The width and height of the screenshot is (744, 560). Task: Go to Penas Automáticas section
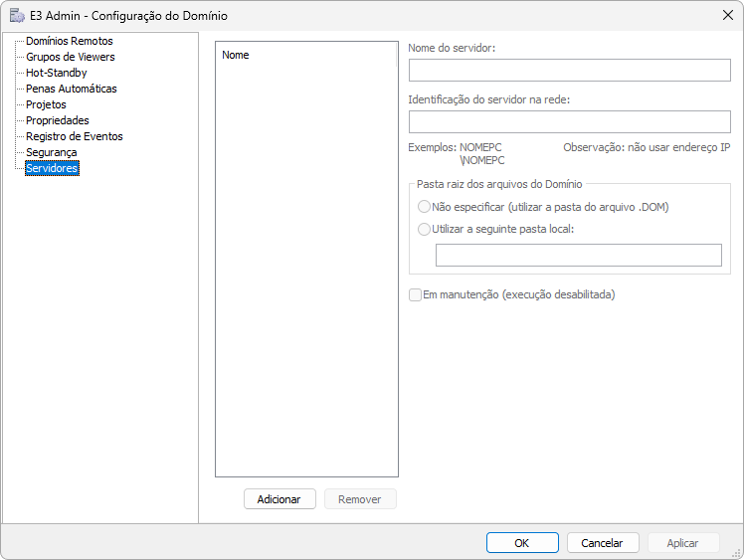coord(71,89)
